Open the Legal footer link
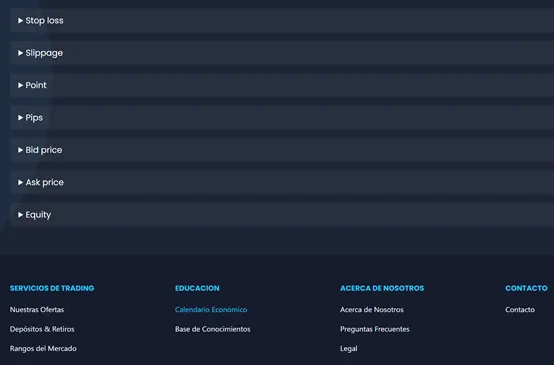This screenshot has width=554, height=365. click(x=349, y=348)
